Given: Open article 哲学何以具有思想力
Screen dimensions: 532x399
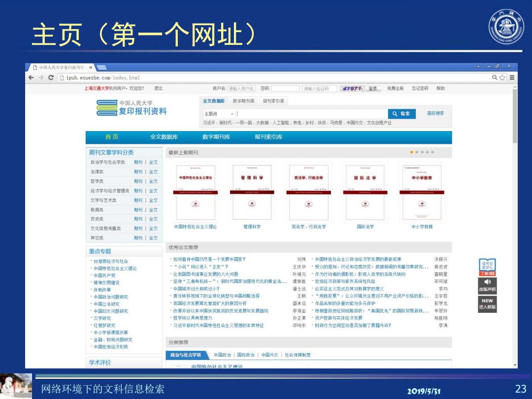Looking at the screenshot, I should pyautogui.click(x=193, y=318).
